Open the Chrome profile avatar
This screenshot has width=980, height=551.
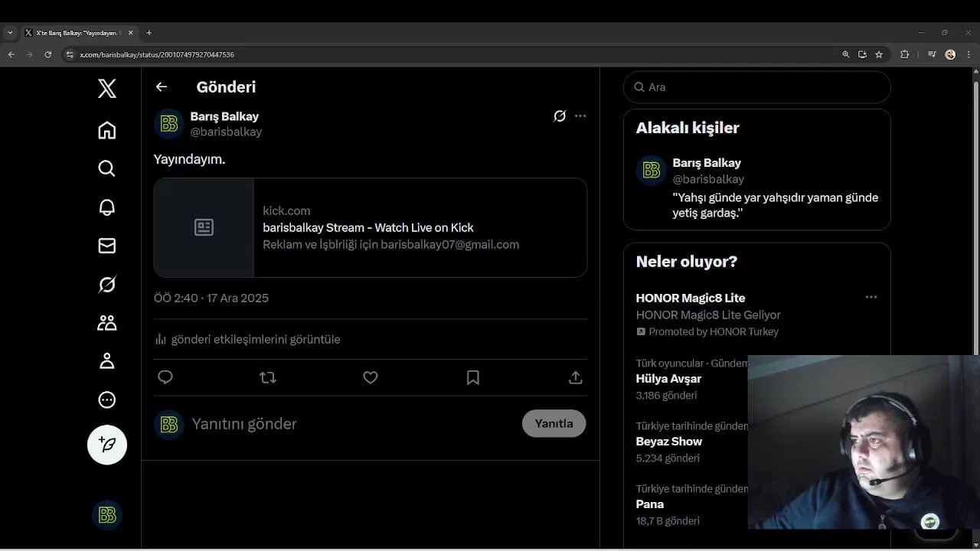pos(950,54)
